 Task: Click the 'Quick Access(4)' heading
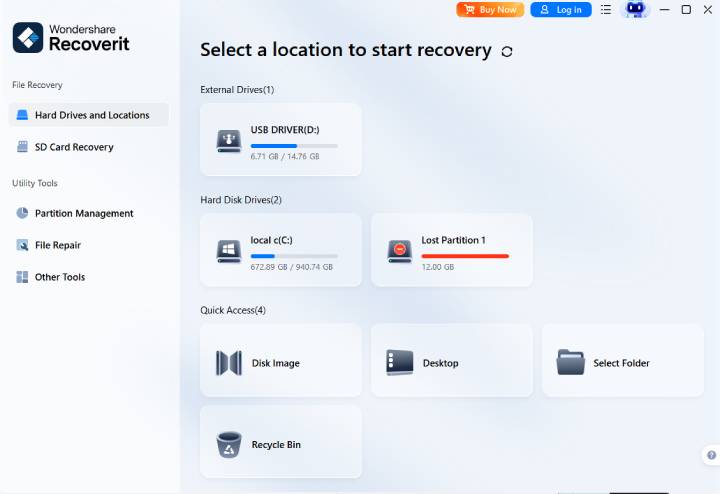coord(233,310)
